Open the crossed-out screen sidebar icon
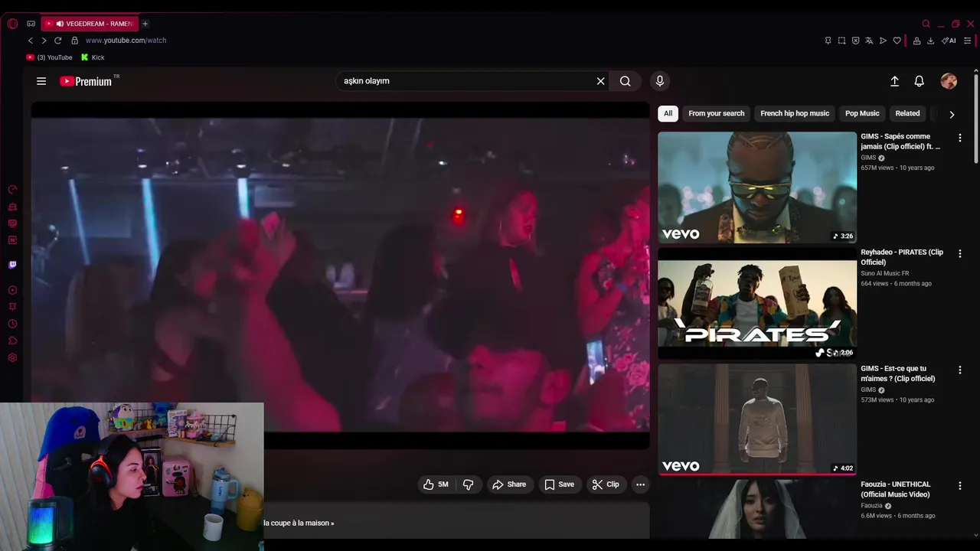Image resolution: width=980 pixels, height=551 pixels. tap(12, 223)
